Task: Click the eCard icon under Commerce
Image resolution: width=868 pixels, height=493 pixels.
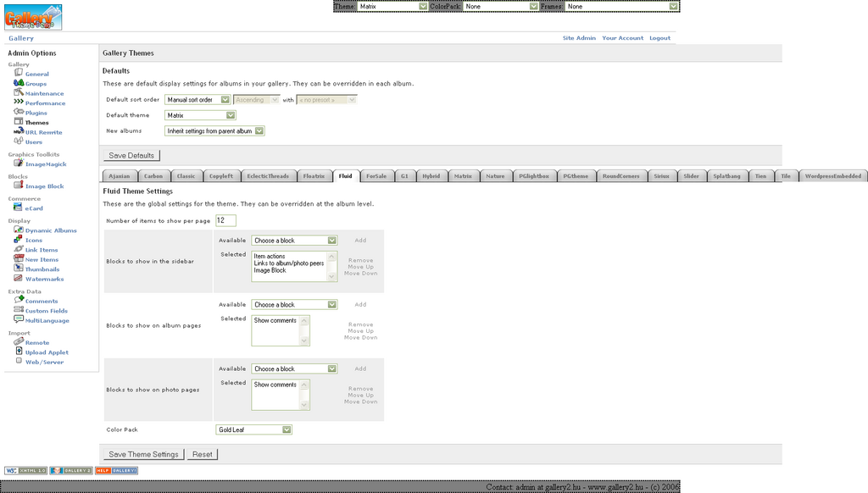Action: pos(19,208)
